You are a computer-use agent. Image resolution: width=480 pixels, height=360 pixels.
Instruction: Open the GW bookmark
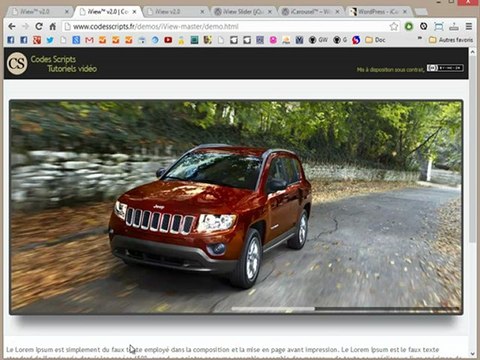(x=318, y=40)
